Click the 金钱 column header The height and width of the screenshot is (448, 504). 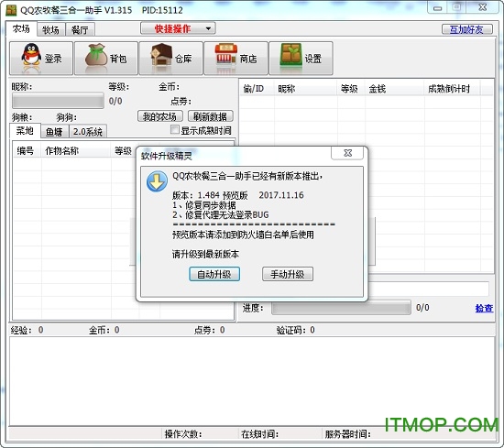pos(395,88)
